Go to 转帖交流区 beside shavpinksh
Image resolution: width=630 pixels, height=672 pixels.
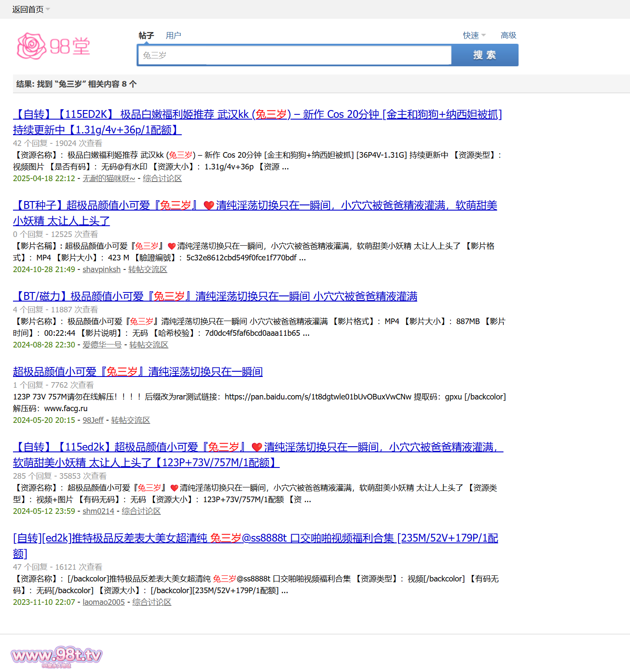pos(147,269)
